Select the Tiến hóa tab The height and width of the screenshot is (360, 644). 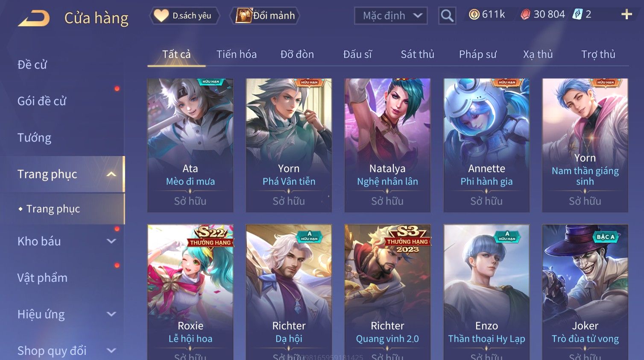pyautogui.click(x=236, y=54)
